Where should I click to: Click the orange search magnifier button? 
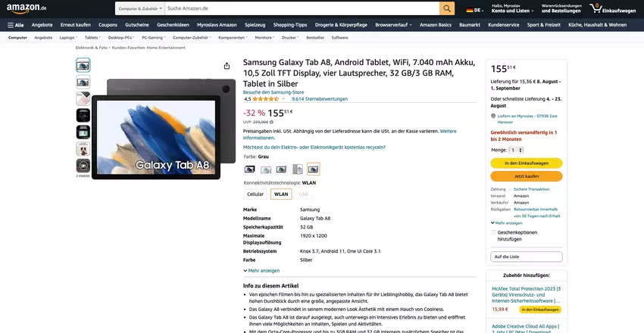tap(447, 8)
